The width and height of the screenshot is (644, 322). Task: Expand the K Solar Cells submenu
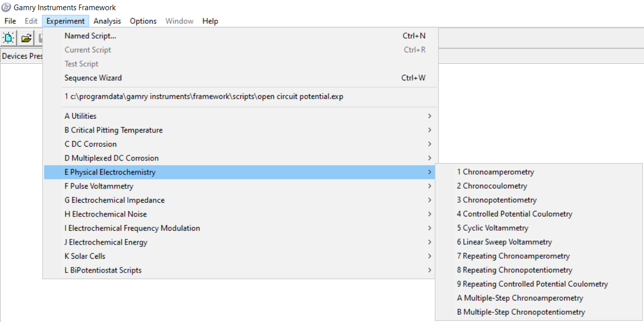click(240, 256)
